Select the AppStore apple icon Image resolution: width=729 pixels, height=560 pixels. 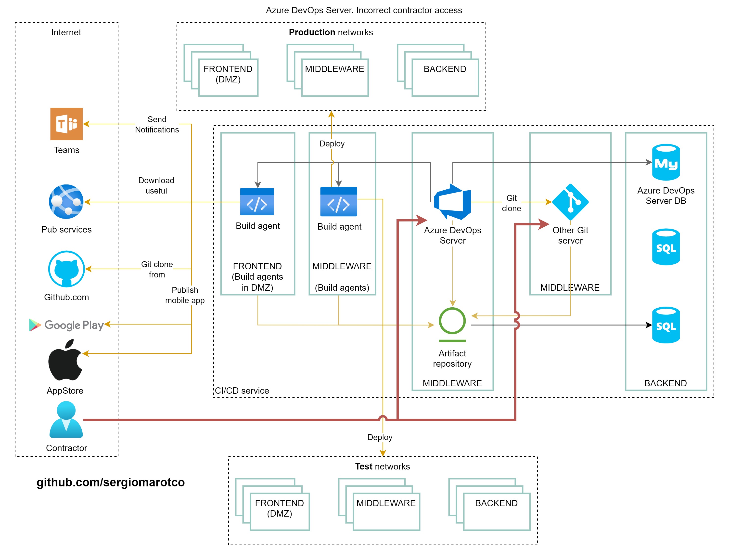(x=65, y=360)
